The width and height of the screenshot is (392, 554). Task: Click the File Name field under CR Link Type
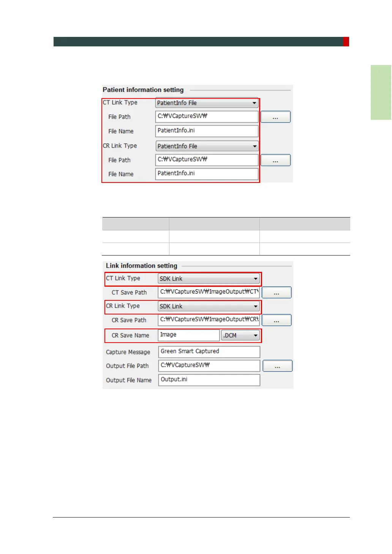coord(207,174)
